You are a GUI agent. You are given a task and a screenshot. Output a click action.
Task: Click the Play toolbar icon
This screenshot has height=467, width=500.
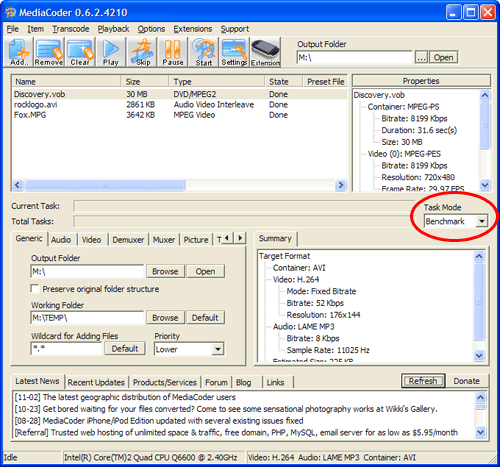point(111,52)
